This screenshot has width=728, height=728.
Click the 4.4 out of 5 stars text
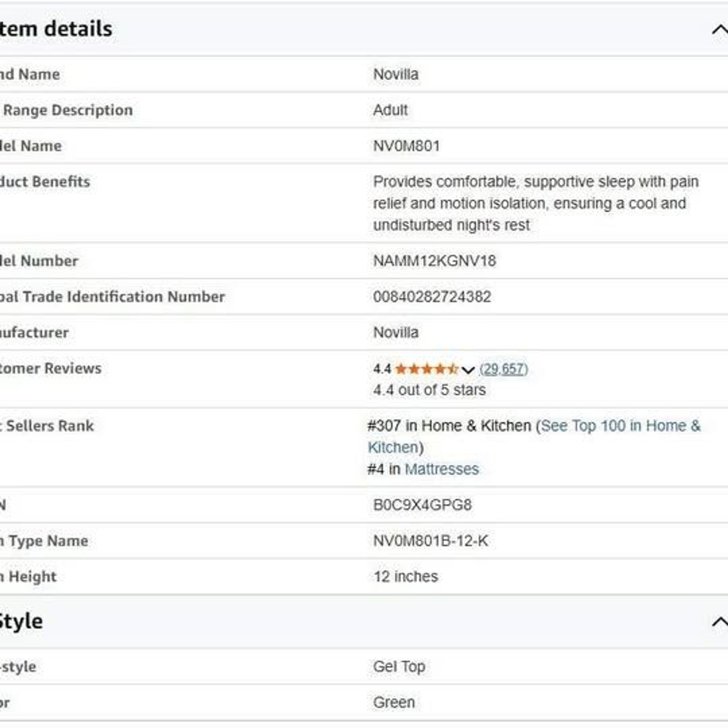(430, 390)
